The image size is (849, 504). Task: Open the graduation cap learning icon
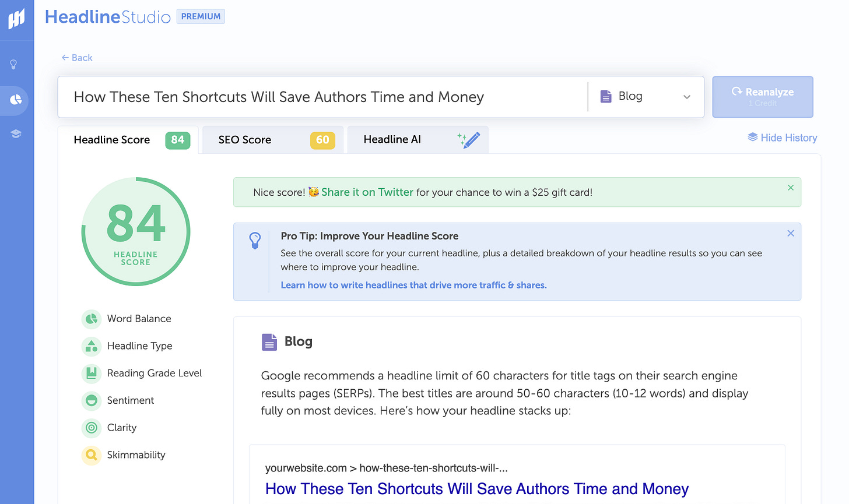pyautogui.click(x=16, y=134)
